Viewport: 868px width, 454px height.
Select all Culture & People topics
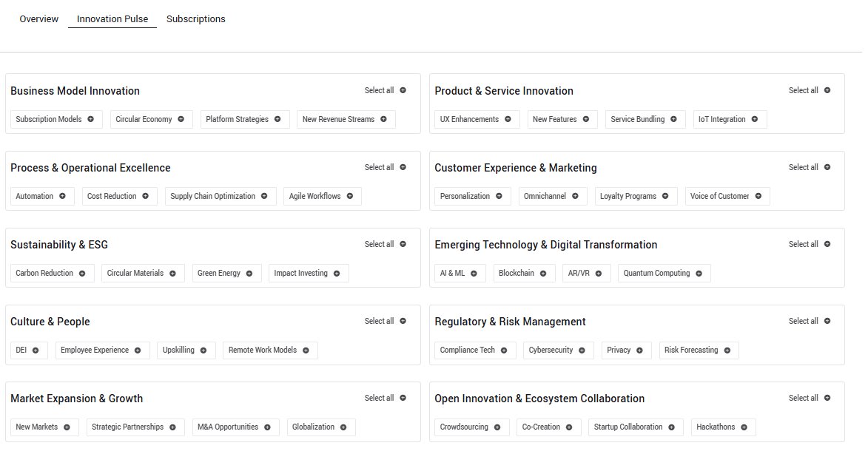[x=386, y=321]
